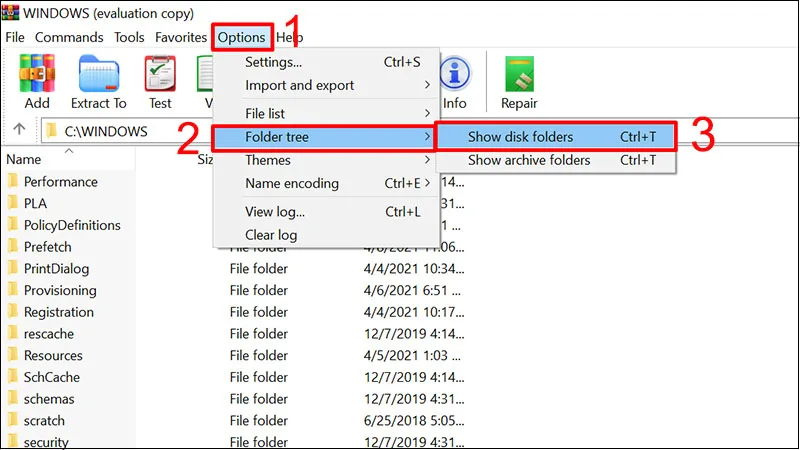
Task: Click the PLA folder icon
Action: 13,203
